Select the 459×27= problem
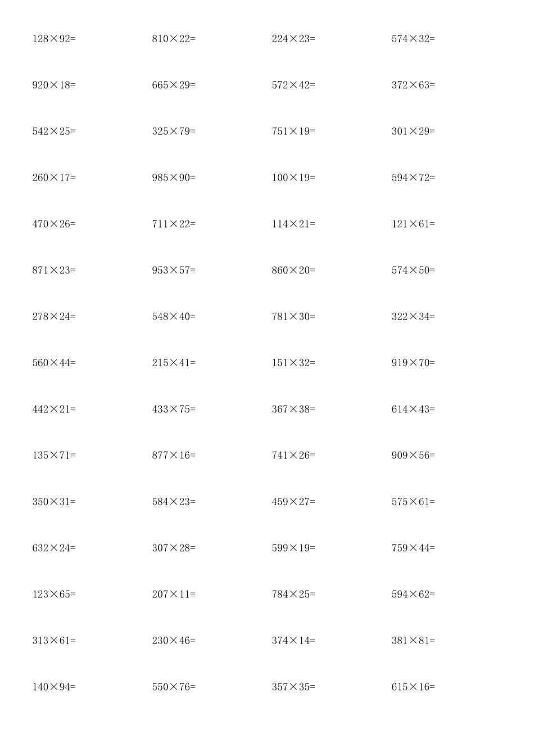Screen dimensions: 534x756 pos(293,502)
